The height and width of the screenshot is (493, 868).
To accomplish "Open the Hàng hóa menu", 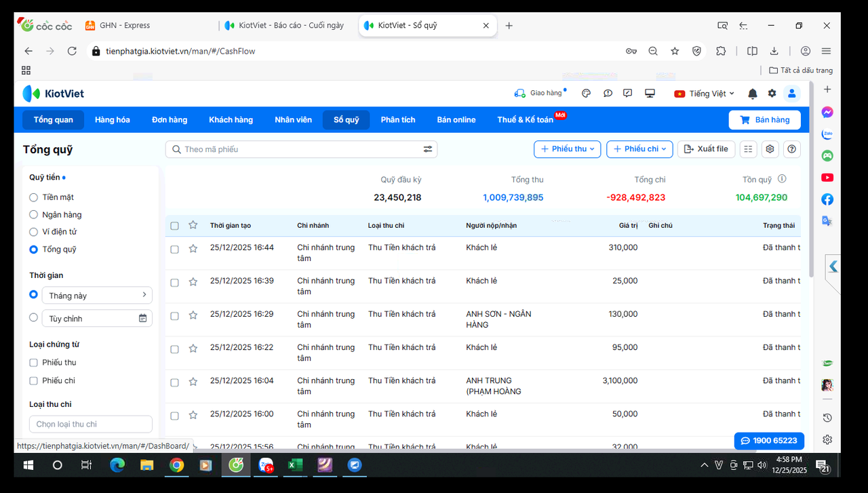I will 113,119.
